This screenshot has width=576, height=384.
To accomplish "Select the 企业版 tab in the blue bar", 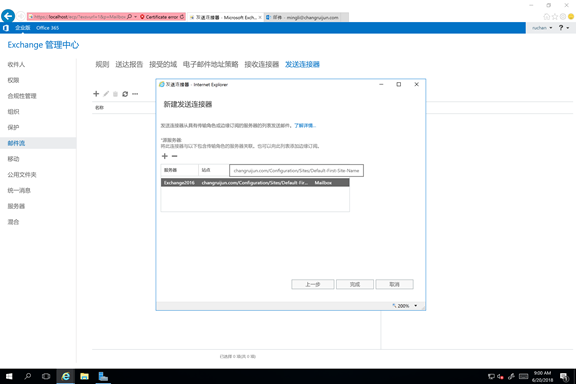I will 22,28.
